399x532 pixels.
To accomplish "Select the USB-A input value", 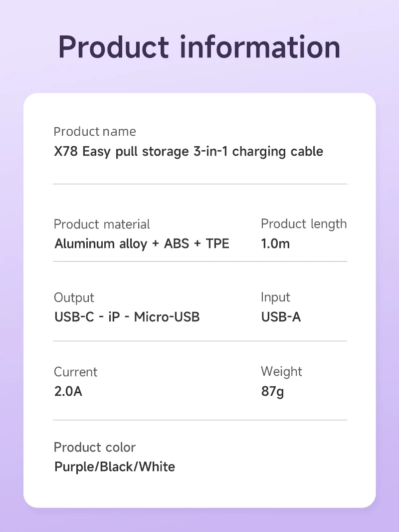I will pos(281,317).
